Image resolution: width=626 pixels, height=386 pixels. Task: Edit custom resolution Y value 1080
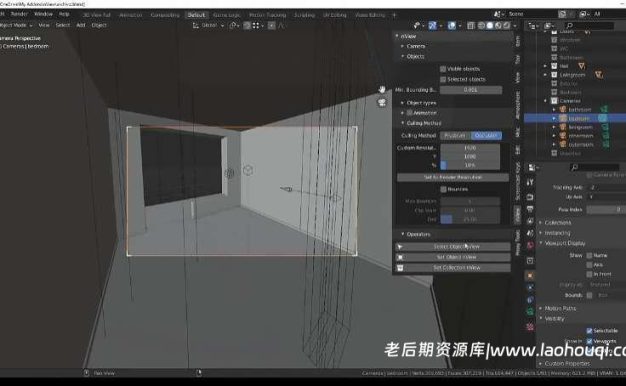tap(470, 156)
